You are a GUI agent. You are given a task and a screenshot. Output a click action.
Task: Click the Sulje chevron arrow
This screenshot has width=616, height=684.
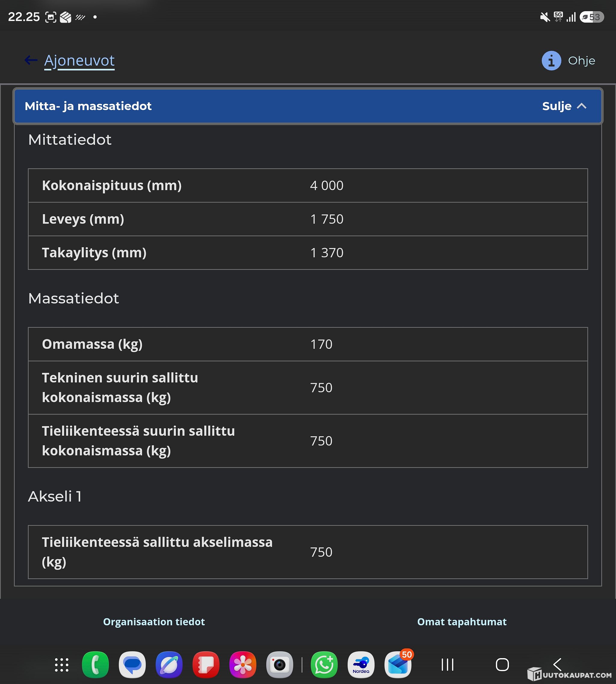[581, 106]
